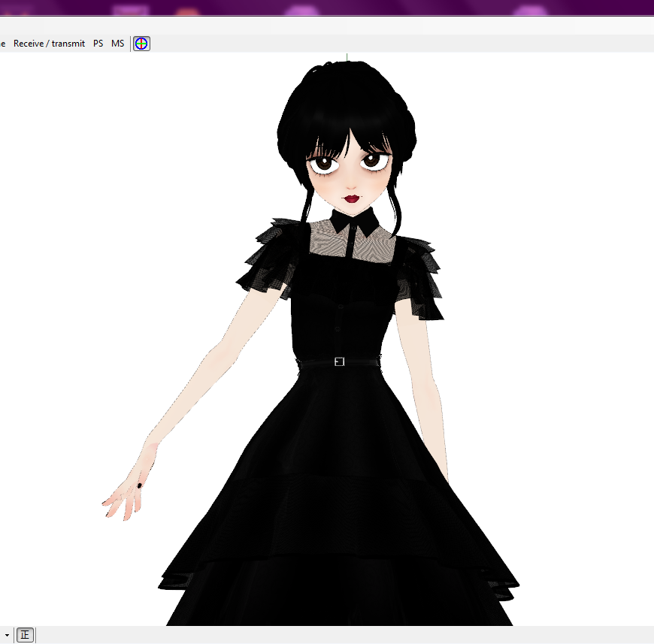The width and height of the screenshot is (654, 644).
Task: Open the Receive / transmit menu
Action: (49, 44)
